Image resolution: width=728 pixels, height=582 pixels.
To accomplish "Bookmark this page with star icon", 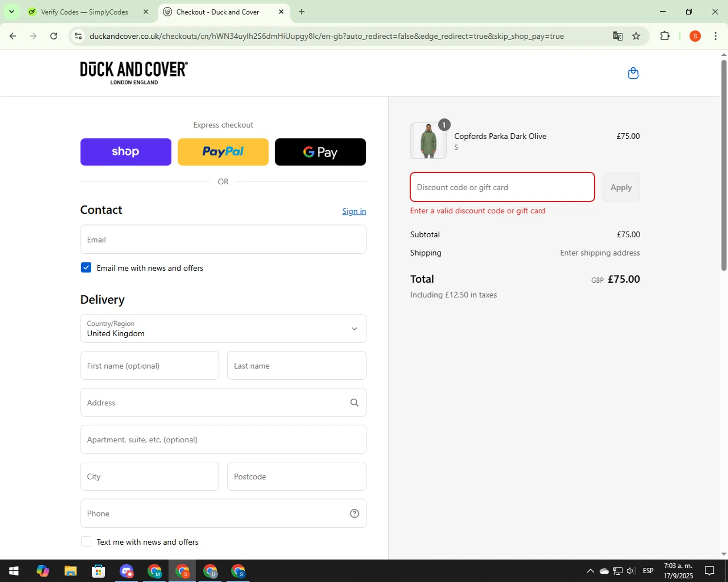I will pyautogui.click(x=636, y=36).
